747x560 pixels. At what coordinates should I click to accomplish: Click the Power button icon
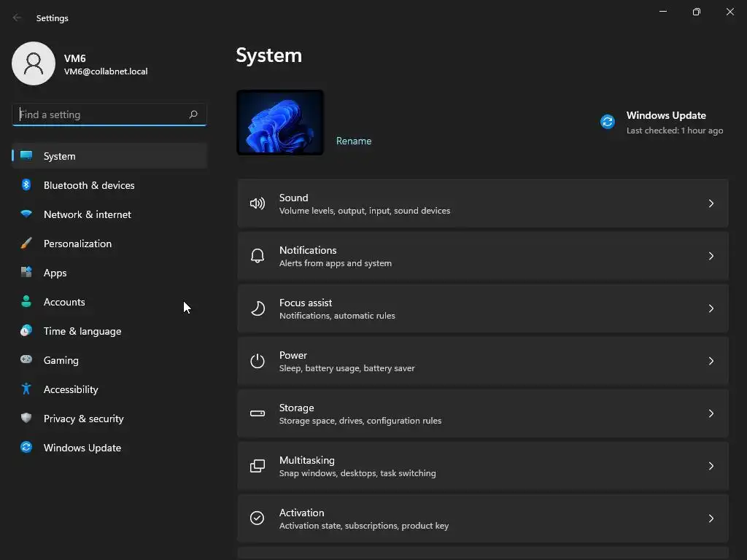click(258, 361)
